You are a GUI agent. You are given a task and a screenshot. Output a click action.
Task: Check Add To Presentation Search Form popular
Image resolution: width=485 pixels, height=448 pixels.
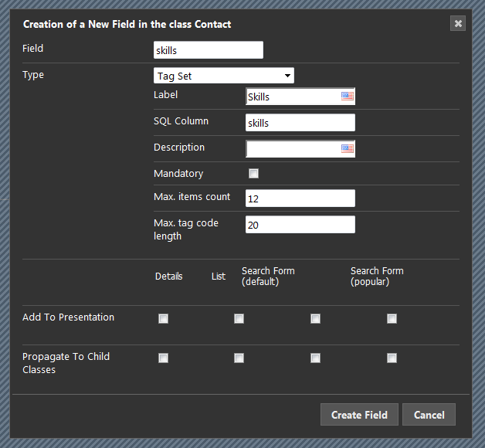coord(392,318)
